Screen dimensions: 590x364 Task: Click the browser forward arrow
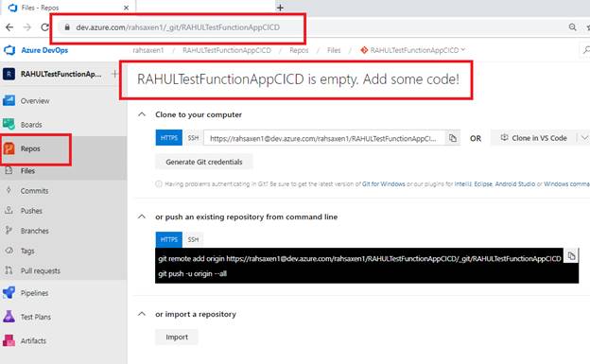tap(27, 27)
